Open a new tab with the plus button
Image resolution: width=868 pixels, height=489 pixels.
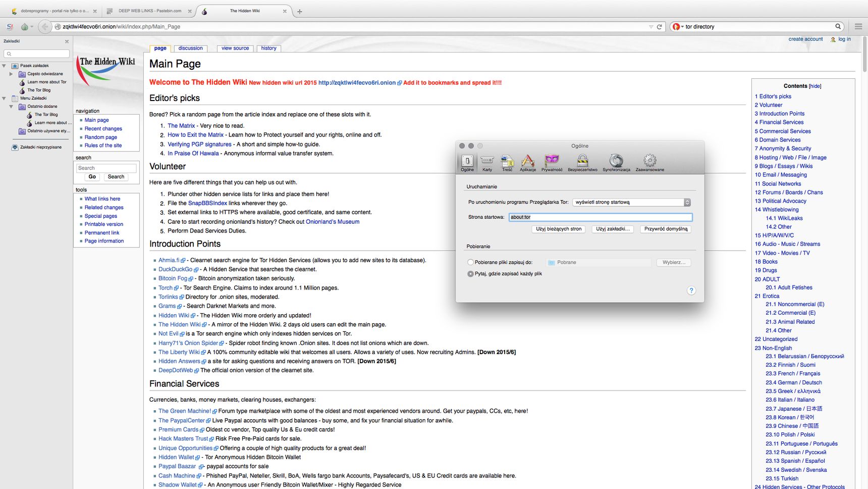pyautogui.click(x=299, y=11)
